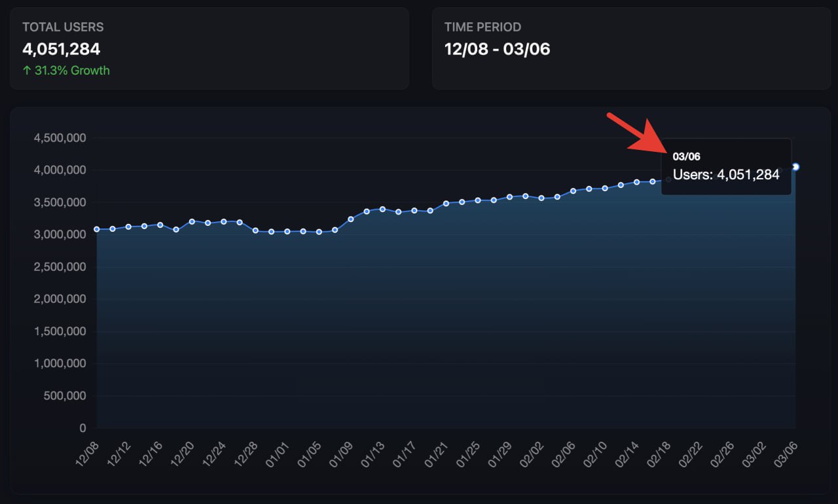Click the highlighted 03/06 data point

(795, 167)
